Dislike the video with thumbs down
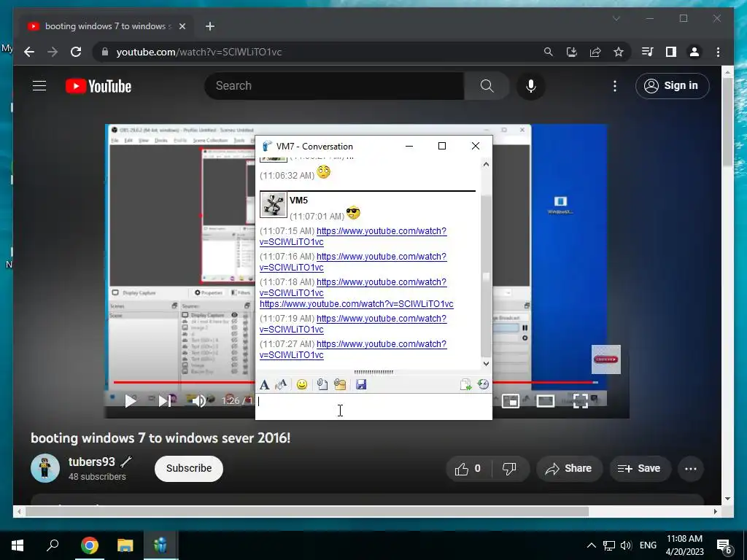The height and width of the screenshot is (560, 747). point(509,469)
